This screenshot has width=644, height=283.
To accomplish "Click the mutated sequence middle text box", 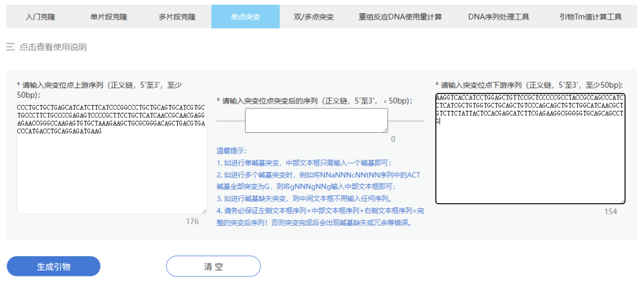I will pyautogui.click(x=316, y=120).
